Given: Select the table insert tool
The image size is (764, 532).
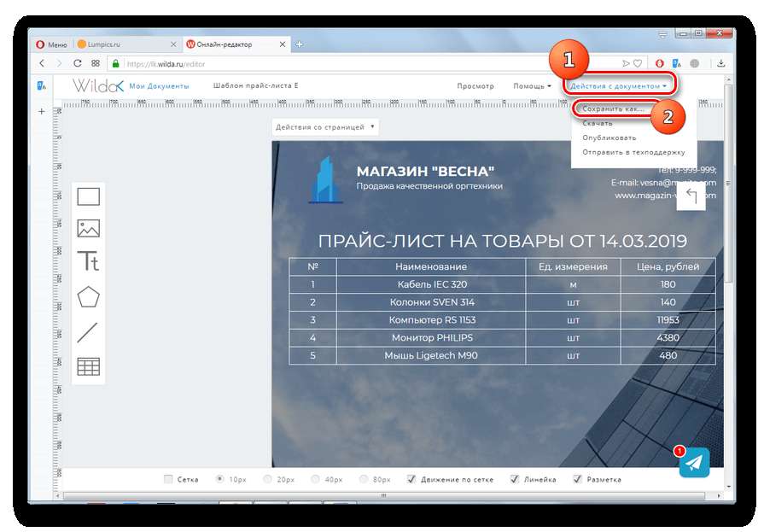Looking at the screenshot, I should (x=89, y=366).
